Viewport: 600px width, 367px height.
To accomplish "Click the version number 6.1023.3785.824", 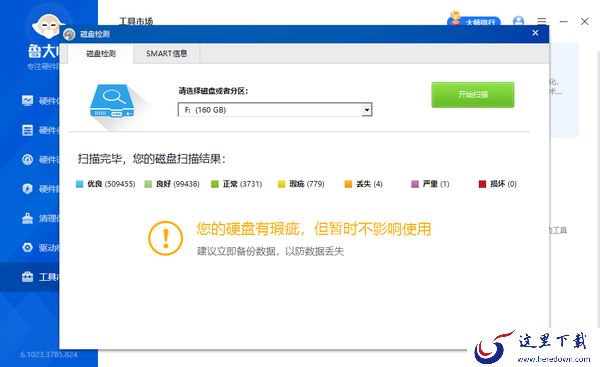I will point(49,355).
